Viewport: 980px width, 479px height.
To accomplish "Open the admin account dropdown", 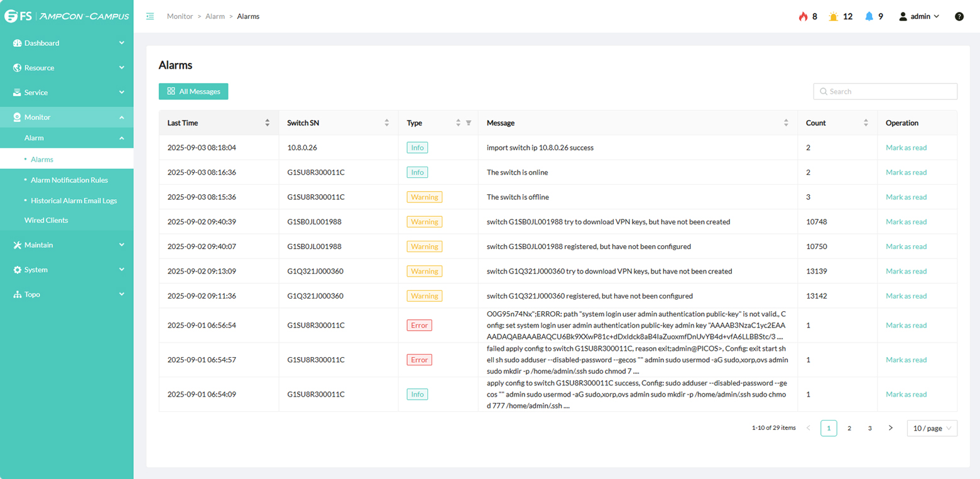I will click(x=919, y=16).
